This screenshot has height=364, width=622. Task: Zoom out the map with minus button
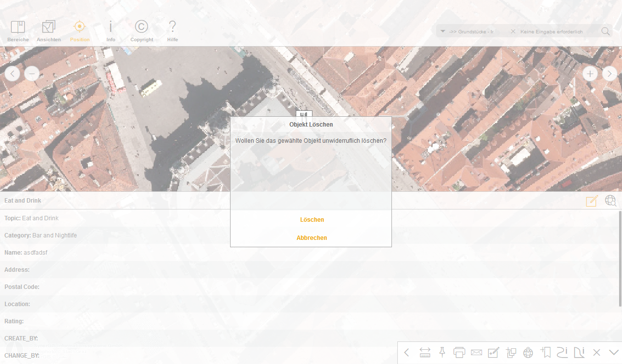(32, 74)
